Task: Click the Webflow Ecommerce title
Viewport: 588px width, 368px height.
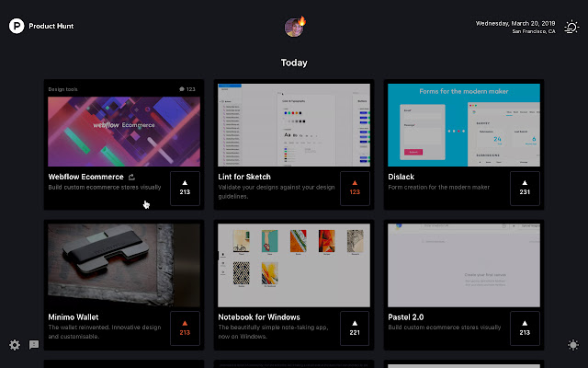Action: tap(85, 177)
